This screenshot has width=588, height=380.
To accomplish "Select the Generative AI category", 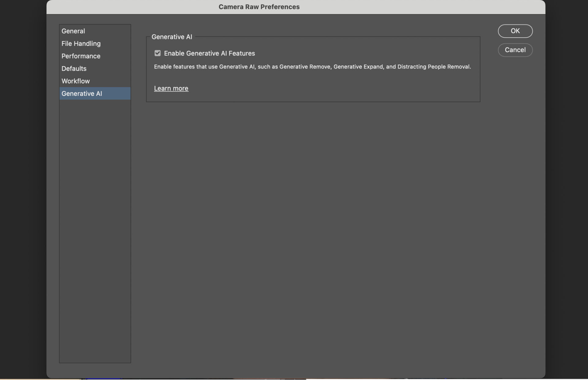I will point(95,93).
